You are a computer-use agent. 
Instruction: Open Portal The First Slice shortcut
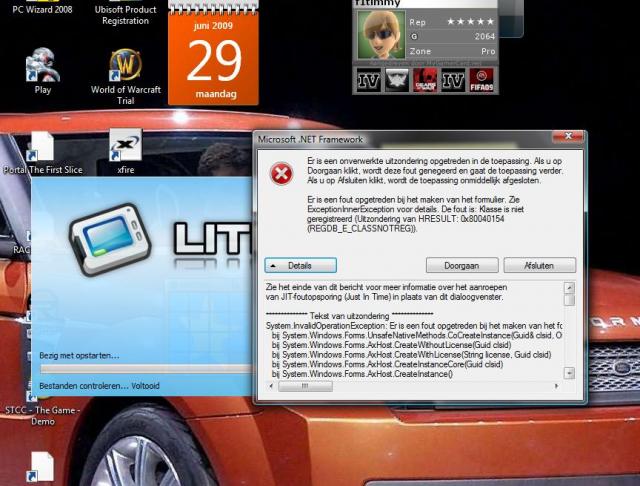point(42,153)
